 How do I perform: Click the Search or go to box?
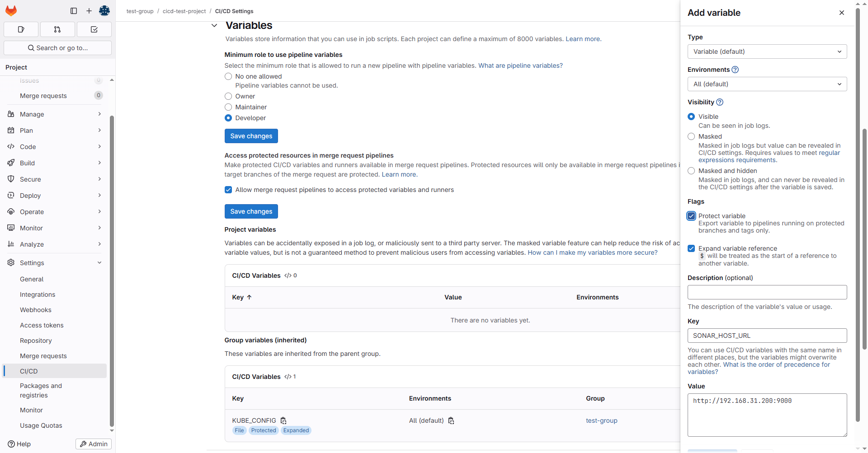(57, 48)
